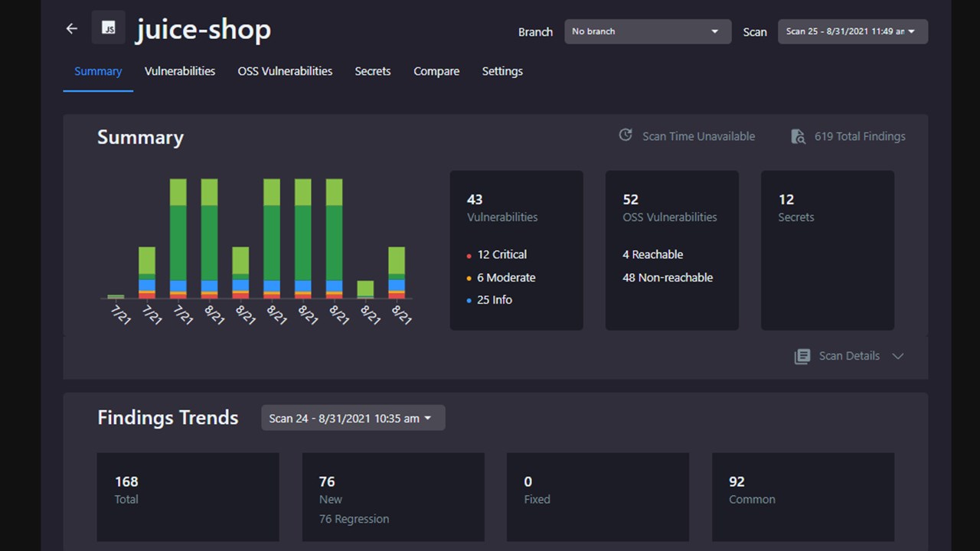Click the total findings document icon
Image resolution: width=980 pixels, height=551 pixels.
pos(798,136)
